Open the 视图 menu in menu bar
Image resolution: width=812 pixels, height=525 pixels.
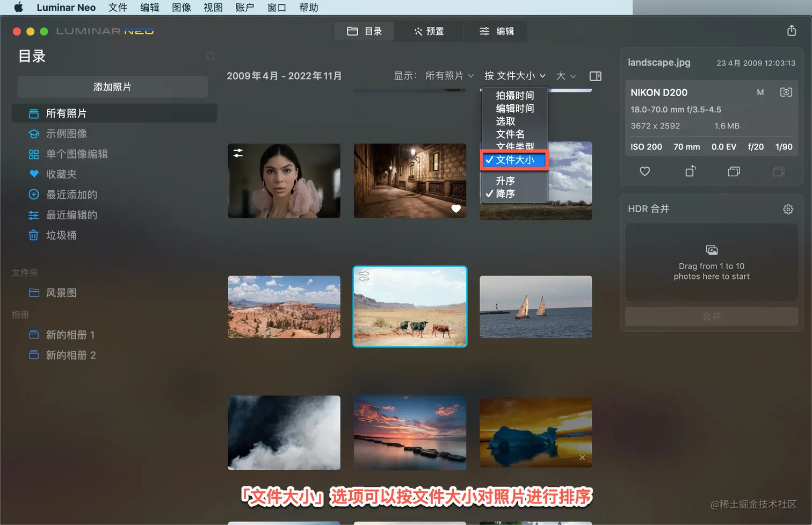pos(213,8)
